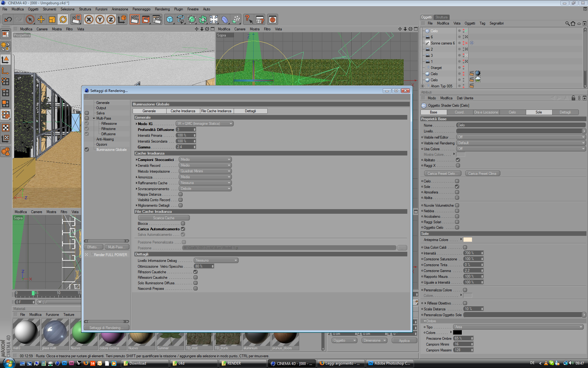Enable the Mappa Distanza checkbox
The image size is (588, 368).
point(181,194)
